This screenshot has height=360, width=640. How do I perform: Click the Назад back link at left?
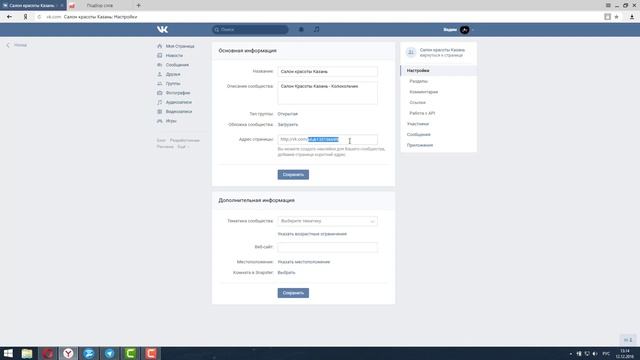click(17, 45)
